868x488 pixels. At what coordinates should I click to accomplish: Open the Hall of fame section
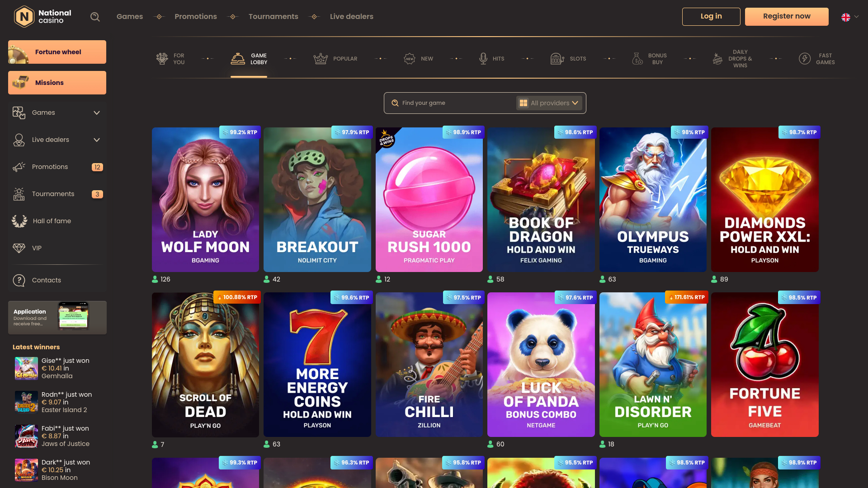pos(52,221)
